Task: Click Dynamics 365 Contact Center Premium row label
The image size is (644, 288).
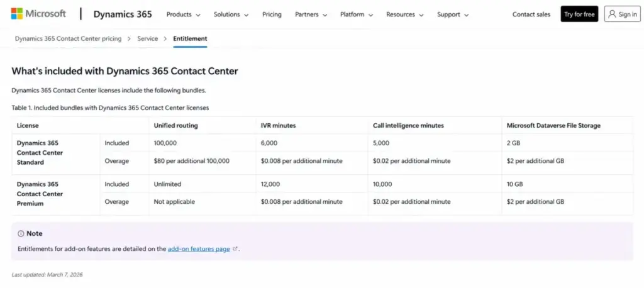Action: (x=40, y=194)
